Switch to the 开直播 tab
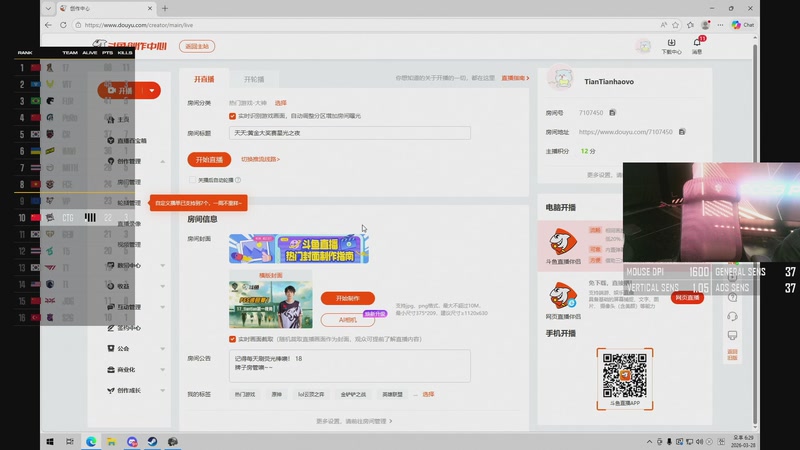800x450 pixels. click(x=204, y=79)
